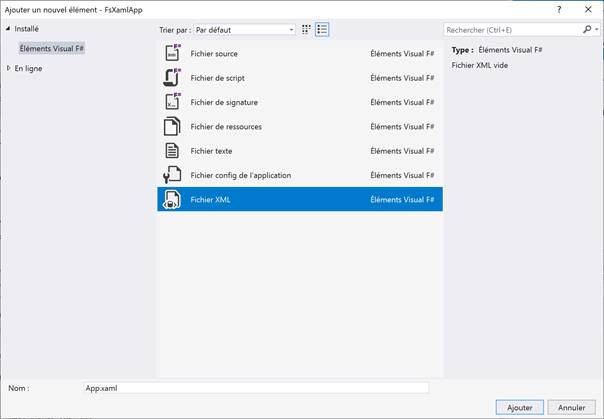Click the Nom text field
This screenshot has width=604, height=419.
(255, 387)
